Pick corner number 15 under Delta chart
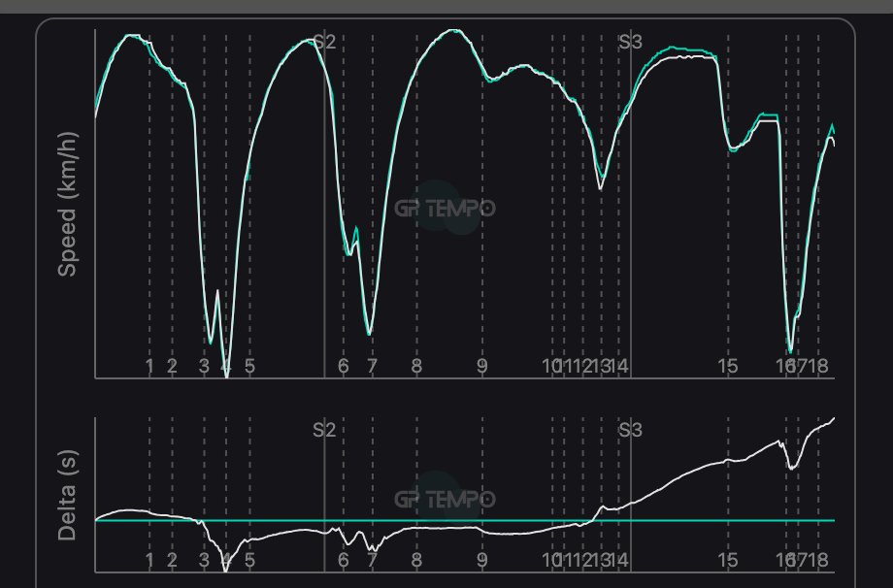The height and width of the screenshot is (588, 893). pos(727,560)
